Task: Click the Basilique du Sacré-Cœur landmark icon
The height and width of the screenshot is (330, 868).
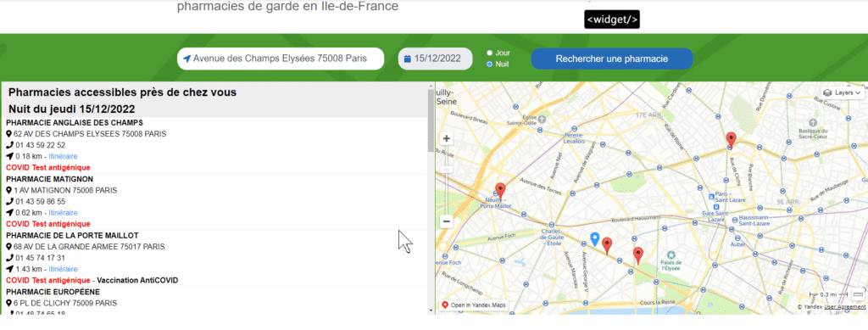Action: tap(813, 122)
